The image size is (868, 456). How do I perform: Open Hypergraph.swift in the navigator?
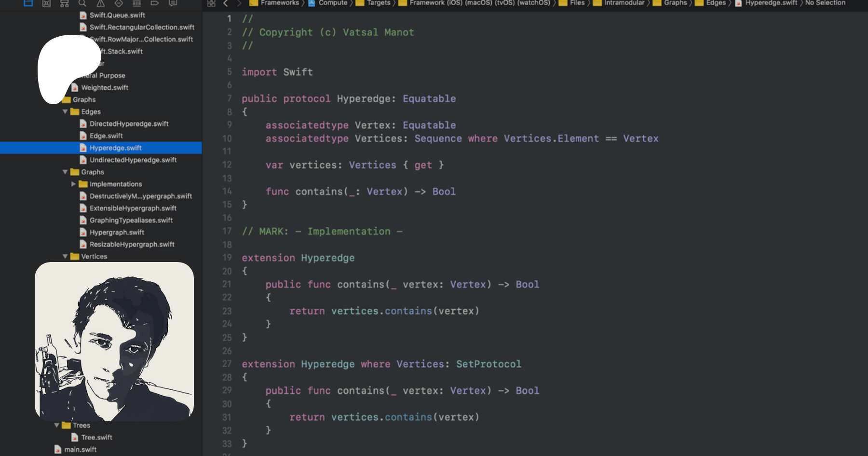point(117,232)
